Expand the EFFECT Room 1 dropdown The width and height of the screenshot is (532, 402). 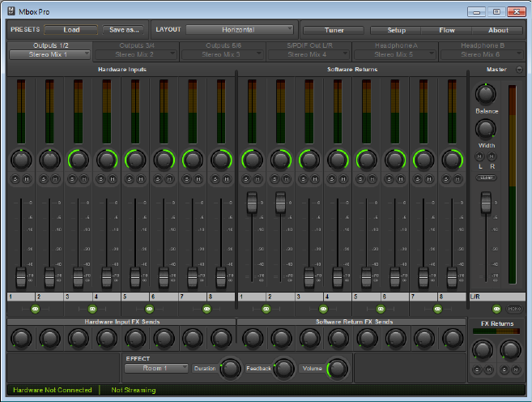(156, 368)
